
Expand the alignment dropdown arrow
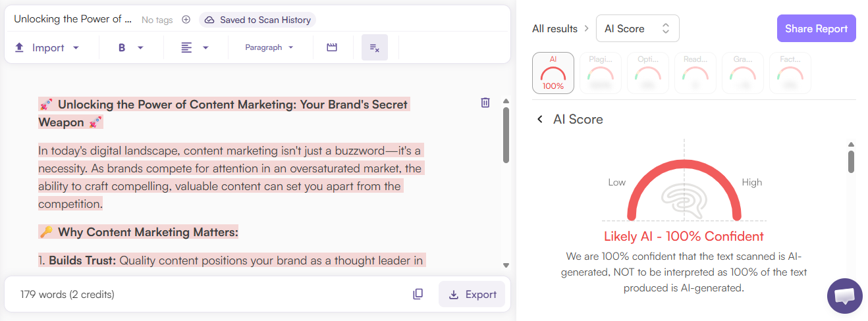point(205,47)
